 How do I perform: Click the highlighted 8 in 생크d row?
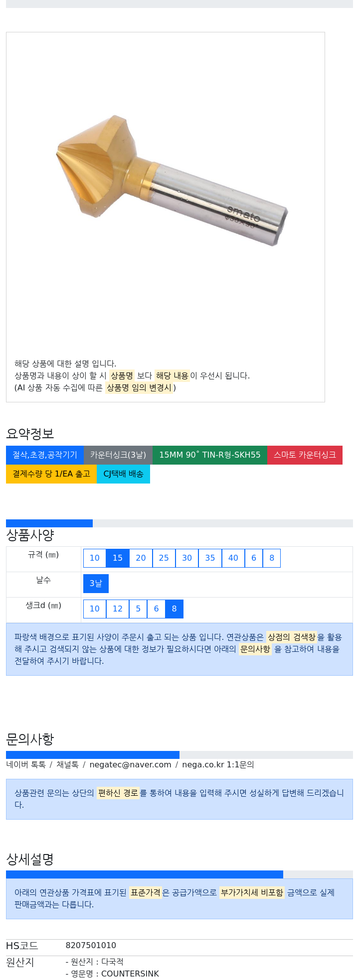pyautogui.click(x=174, y=609)
